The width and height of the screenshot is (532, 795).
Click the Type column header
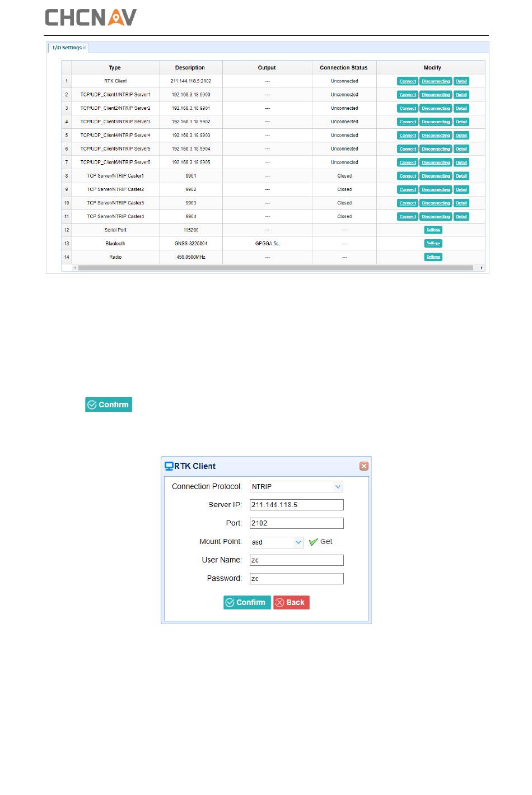tap(115, 68)
